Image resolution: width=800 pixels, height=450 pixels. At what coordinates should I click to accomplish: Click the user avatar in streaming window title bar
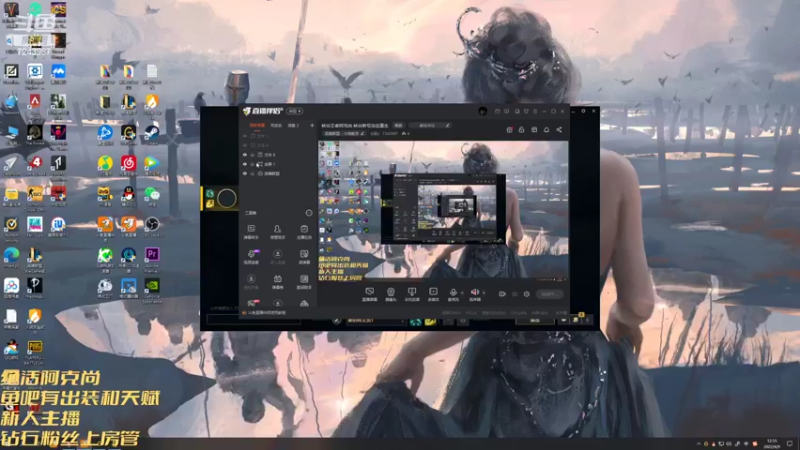click(483, 111)
